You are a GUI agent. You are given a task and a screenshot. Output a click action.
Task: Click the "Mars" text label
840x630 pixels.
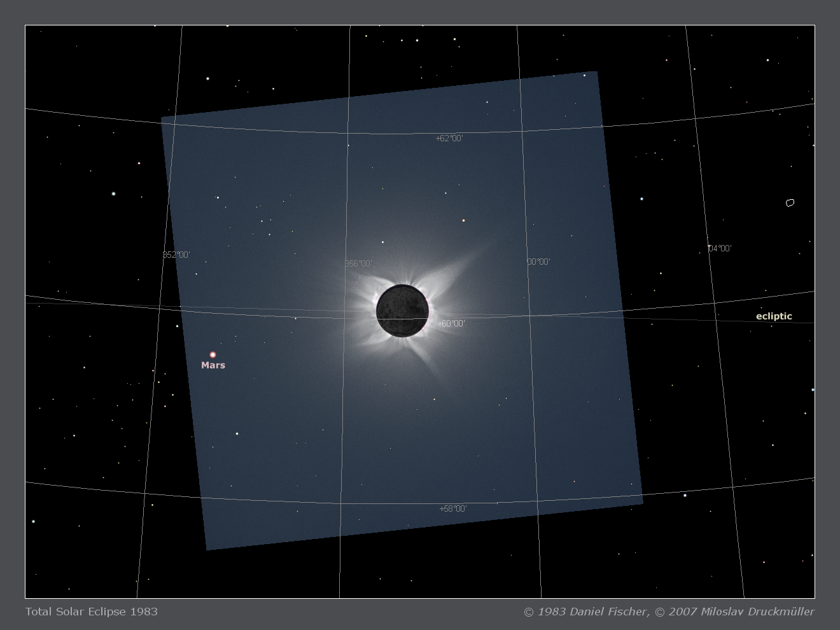click(213, 365)
